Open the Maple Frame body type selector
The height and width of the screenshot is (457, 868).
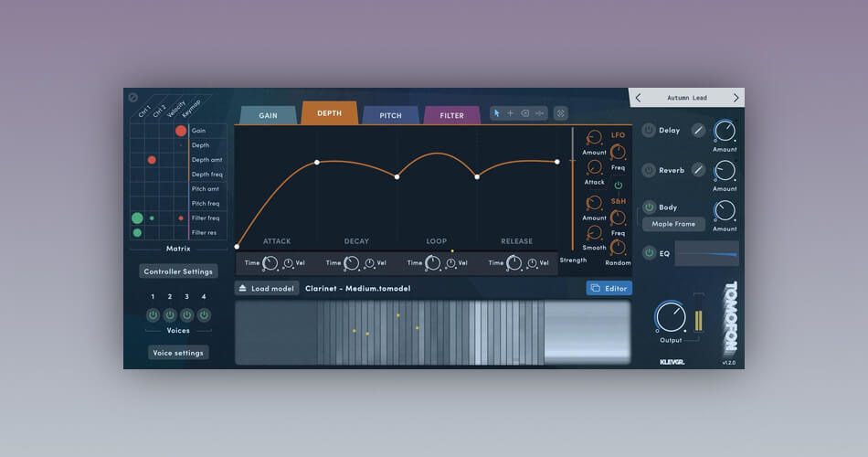[x=673, y=224]
